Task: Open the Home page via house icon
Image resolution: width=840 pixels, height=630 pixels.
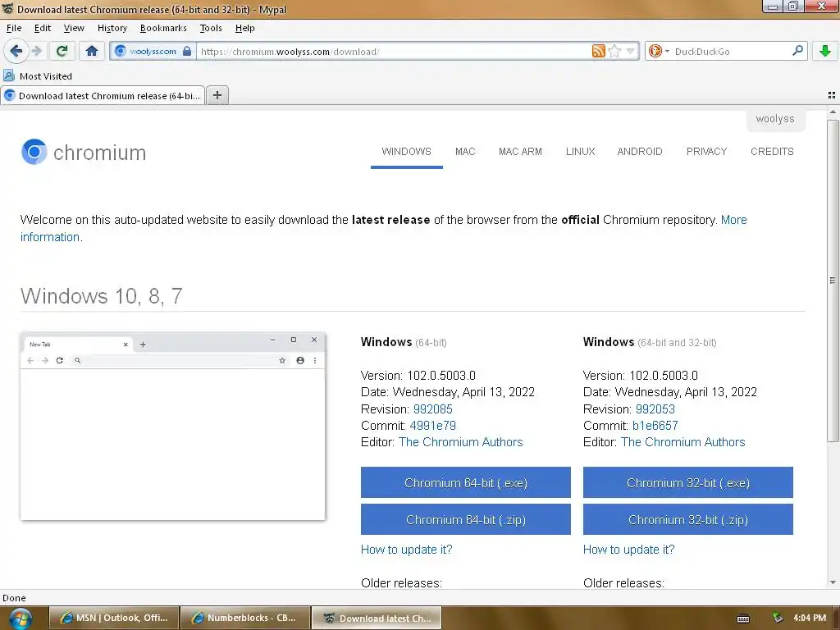Action: click(92, 51)
